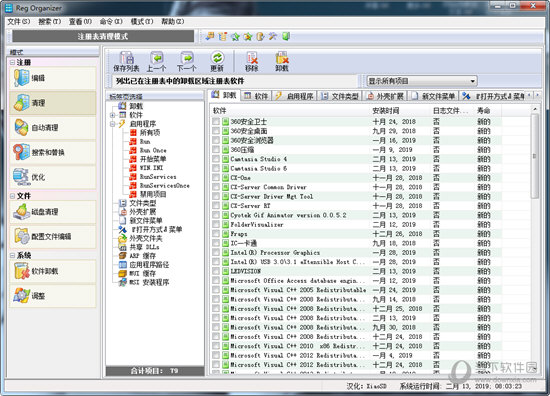Select 清理 (clean) mode in sidebar
Screen dimensions: 550x396
point(53,103)
